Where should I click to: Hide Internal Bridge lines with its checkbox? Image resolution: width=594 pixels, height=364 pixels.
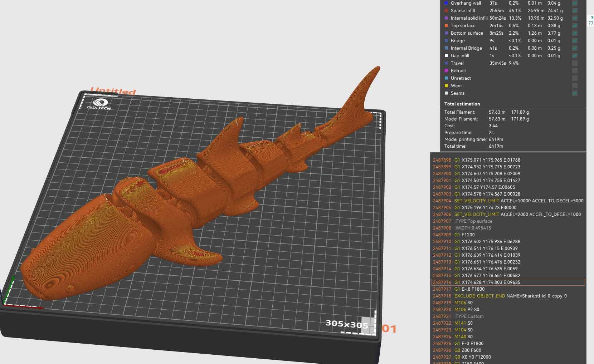[x=575, y=48]
